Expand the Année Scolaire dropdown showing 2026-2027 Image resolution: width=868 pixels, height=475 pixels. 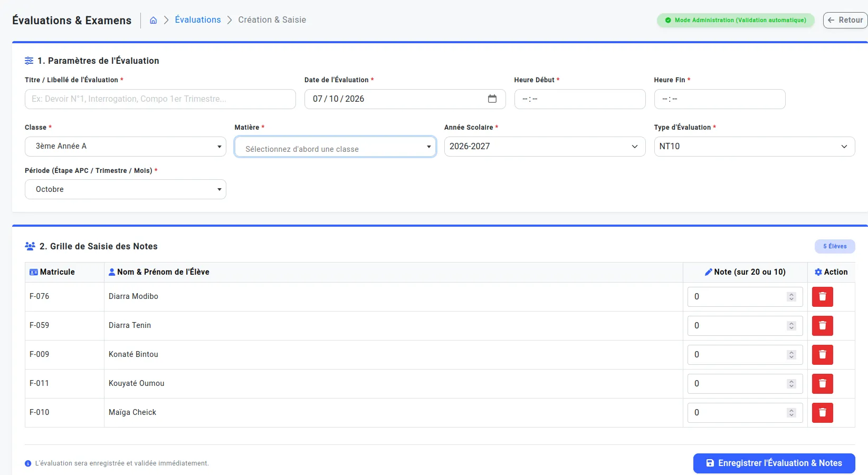pyautogui.click(x=545, y=147)
